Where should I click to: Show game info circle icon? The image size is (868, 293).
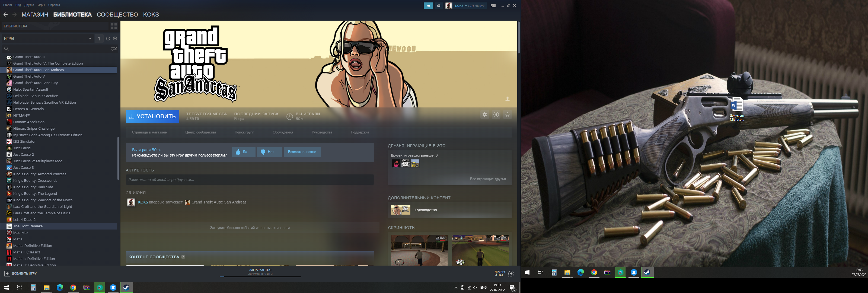pos(496,115)
